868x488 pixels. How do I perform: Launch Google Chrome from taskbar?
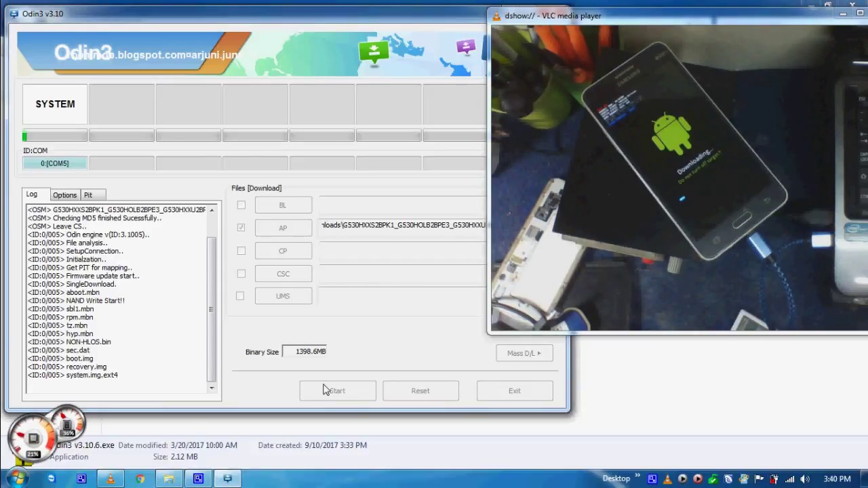[140, 479]
